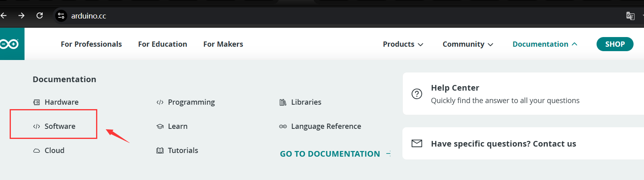The height and width of the screenshot is (180, 644).
Task: Click 'Quickly find the answer' description text
Action: (505, 101)
